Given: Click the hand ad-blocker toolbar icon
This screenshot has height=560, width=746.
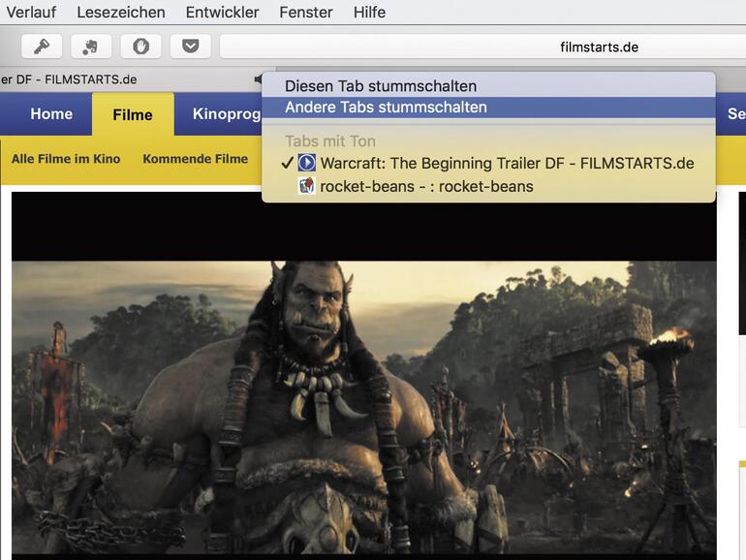Looking at the screenshot, I should click(140, 47).
